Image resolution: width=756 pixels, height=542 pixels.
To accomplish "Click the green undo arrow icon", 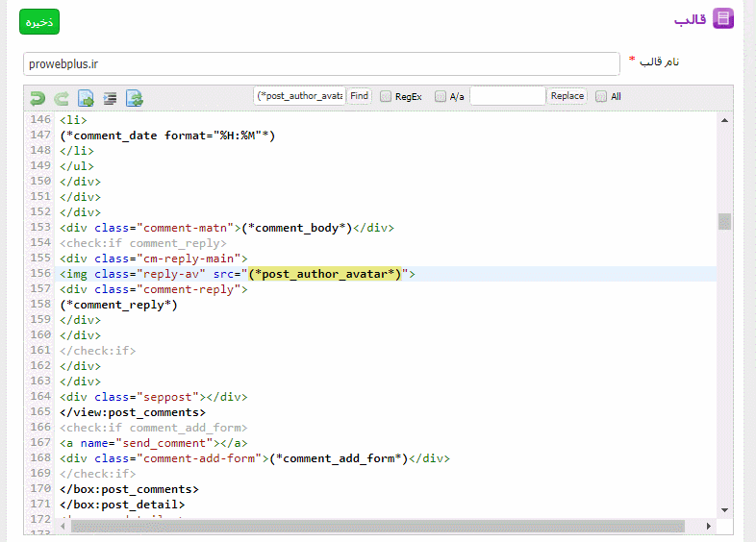I will (x=38, y=97).
